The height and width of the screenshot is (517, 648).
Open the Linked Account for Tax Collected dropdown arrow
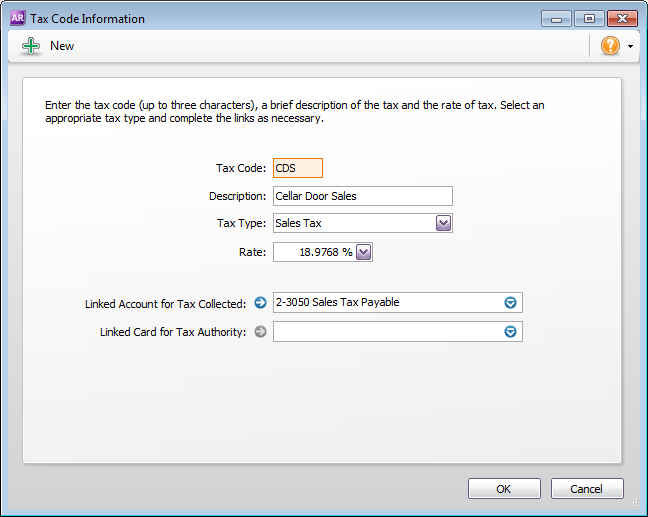coord(510,303)
